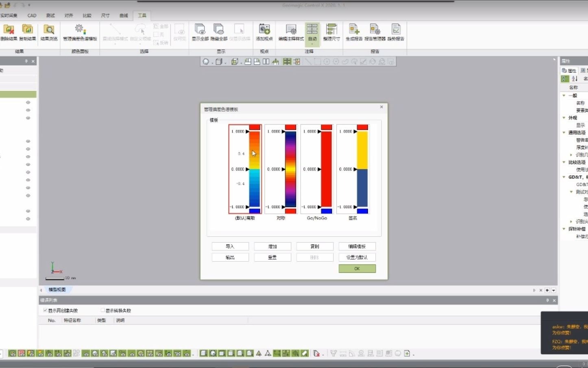This screenshot has width=588, height=368.
Task: Click the 删除结果 ribbon icon
Action: pyautogui.click(x=9, y=32)
